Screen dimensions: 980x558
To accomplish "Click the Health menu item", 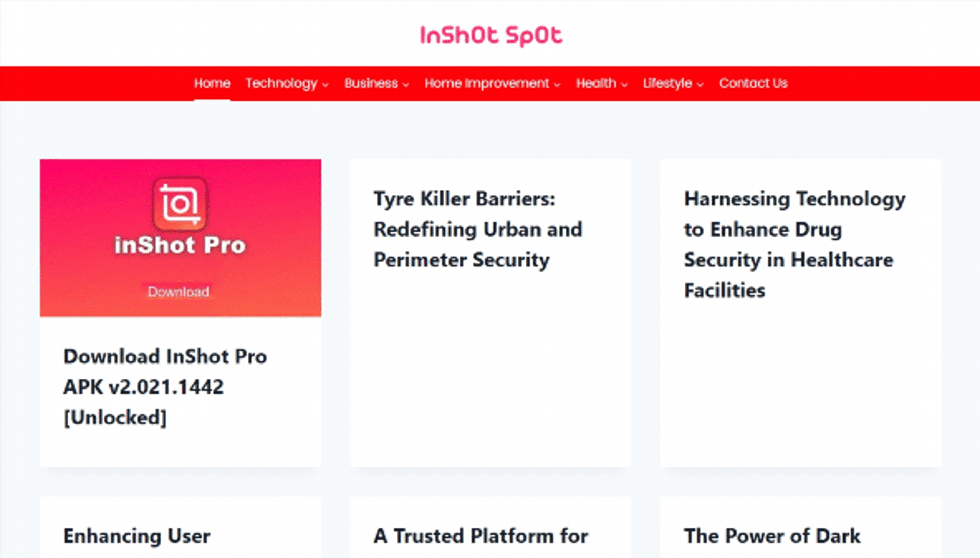I will (596, 83).
